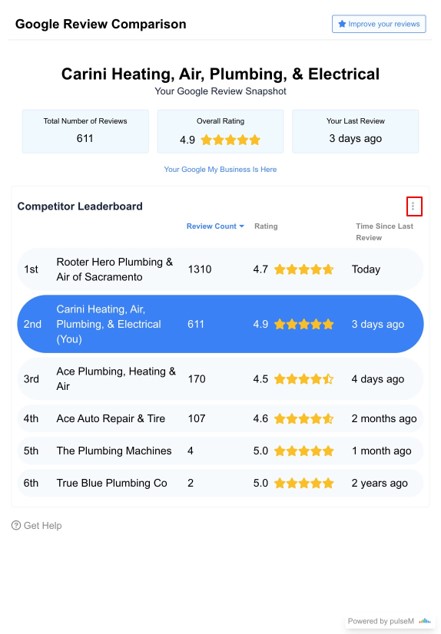Open the Get Help link
441x634 pixels.
(x=36, y=525)
